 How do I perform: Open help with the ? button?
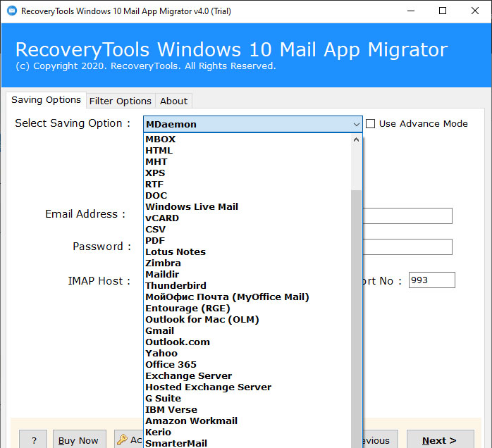tap(33, 440)
